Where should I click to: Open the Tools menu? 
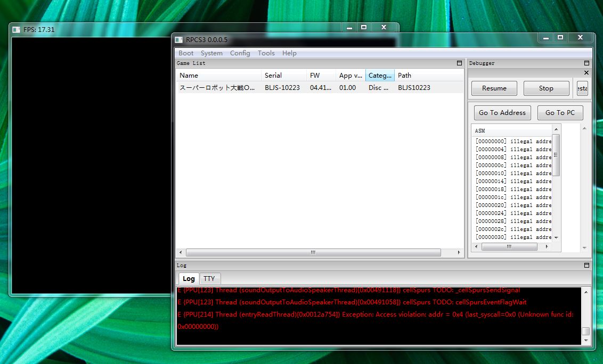266,53
